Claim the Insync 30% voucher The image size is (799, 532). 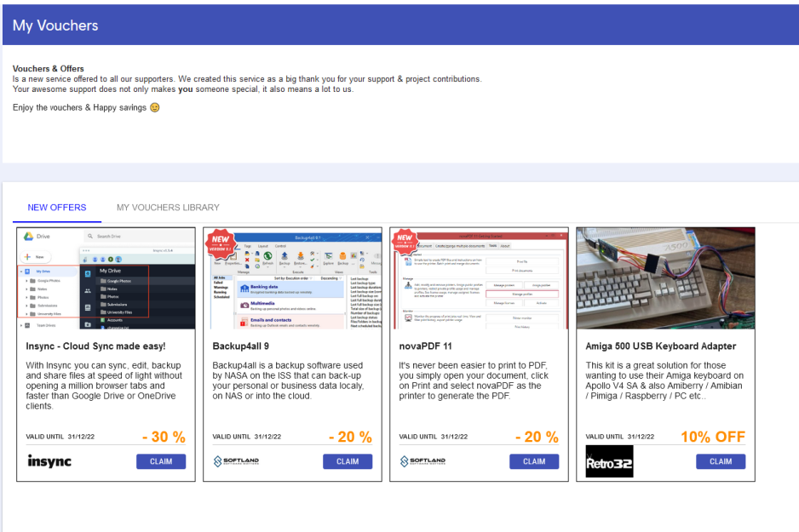161,461
